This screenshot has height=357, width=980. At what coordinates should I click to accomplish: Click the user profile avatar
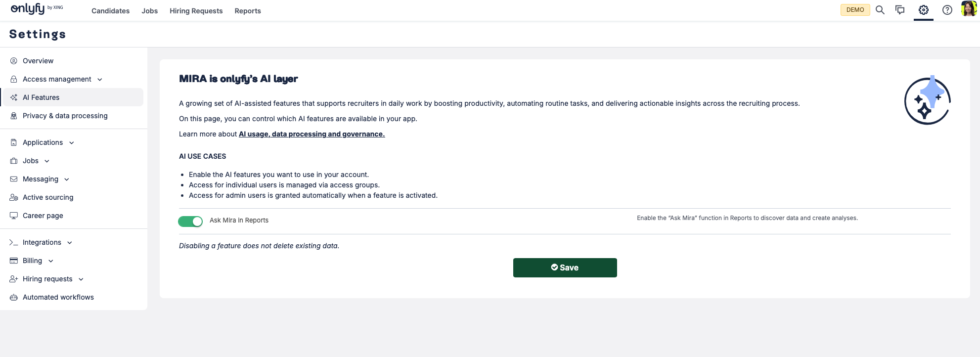tap(969, 9)
